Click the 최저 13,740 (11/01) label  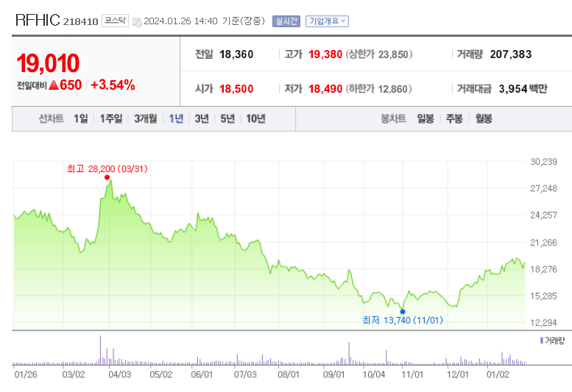click(x=403, y=320)
